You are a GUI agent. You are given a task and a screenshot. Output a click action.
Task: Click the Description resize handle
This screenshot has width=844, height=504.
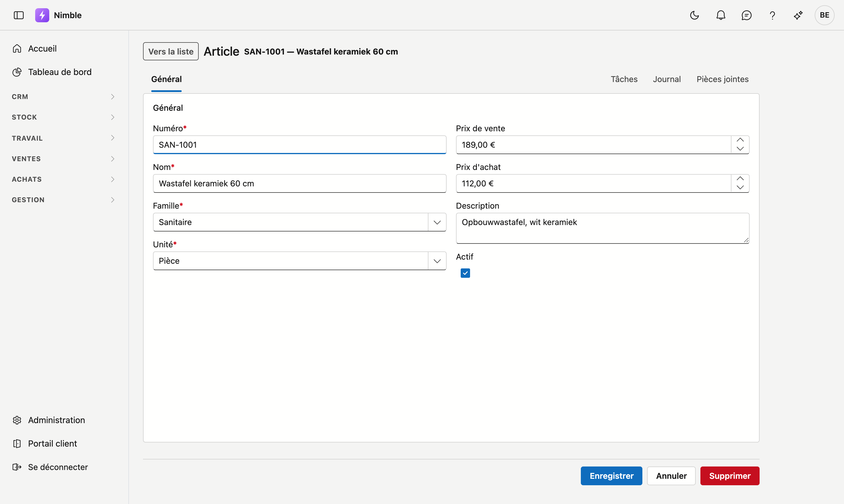point(746,240)
